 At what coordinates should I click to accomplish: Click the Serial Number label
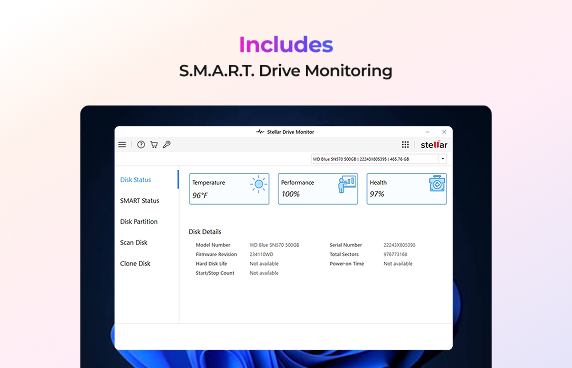346,245
